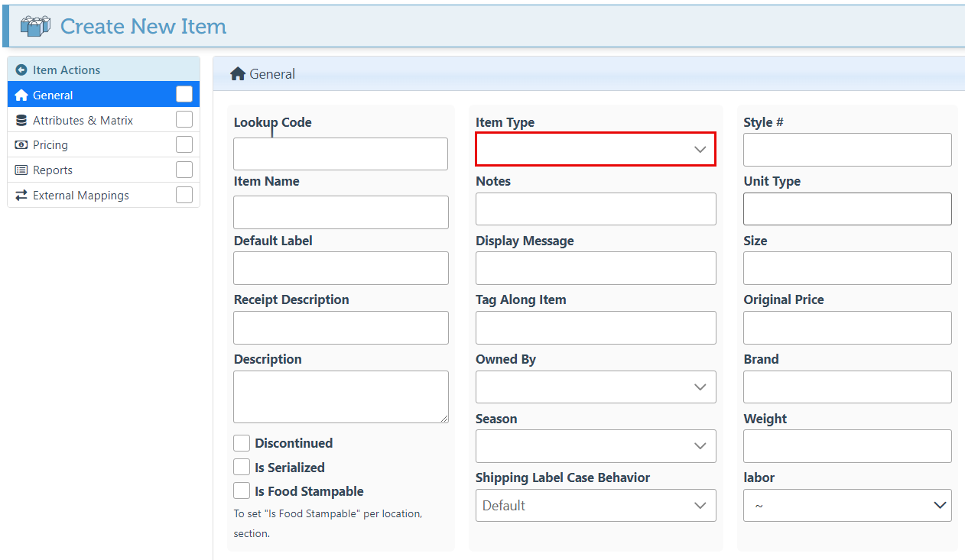Click the home icon in General sidebar tab
This screenshot has width=965, height=560.
coord(21,95)
